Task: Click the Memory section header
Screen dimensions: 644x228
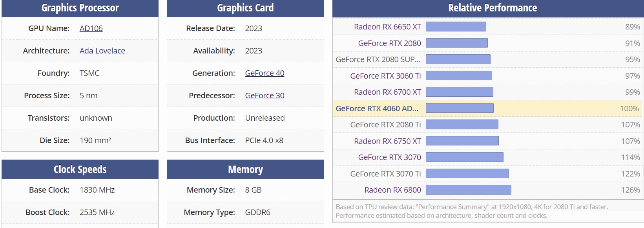Action: 245,169
